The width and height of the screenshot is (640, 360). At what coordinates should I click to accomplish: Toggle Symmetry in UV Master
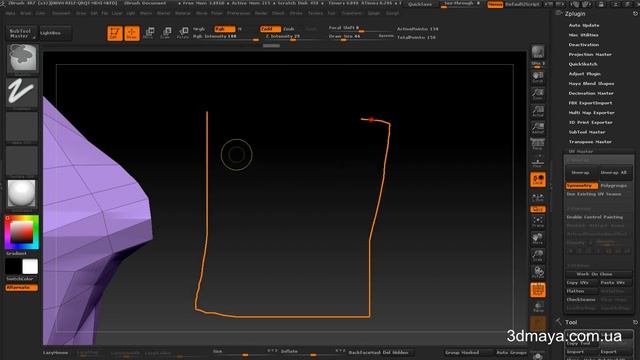[x=582, y=186]
